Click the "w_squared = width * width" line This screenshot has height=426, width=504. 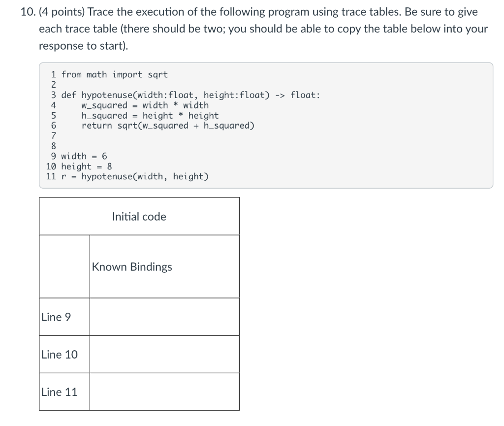(x=145, y=105)
